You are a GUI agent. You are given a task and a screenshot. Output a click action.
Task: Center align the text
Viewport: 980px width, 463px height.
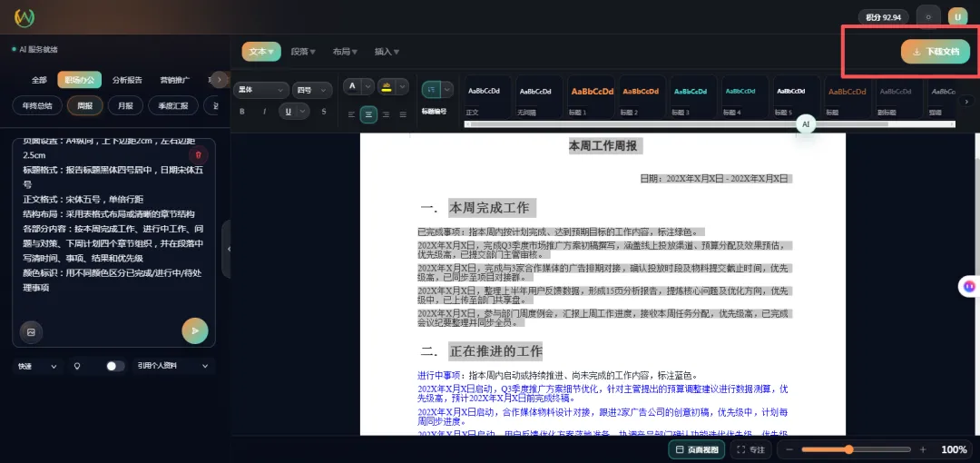[368, 114]
